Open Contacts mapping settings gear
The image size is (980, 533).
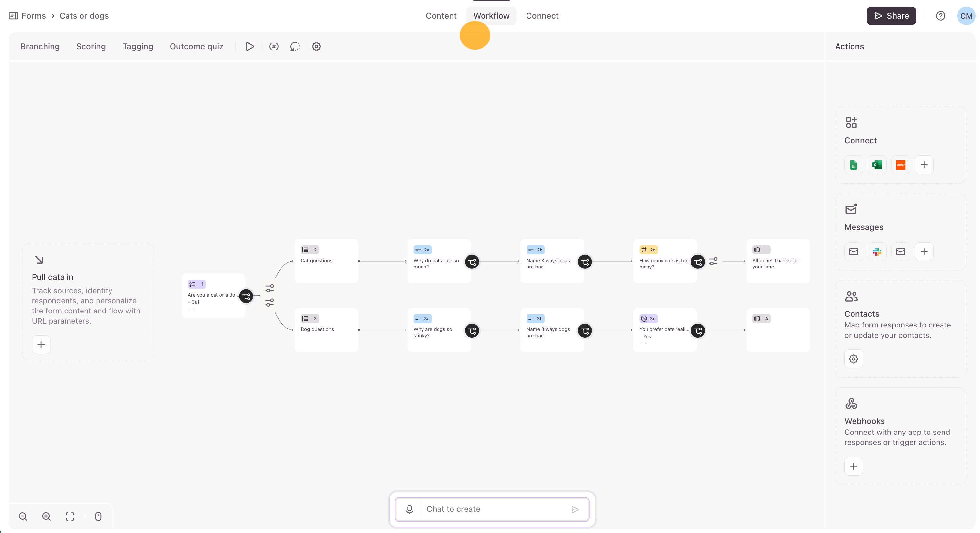(853, 359)
